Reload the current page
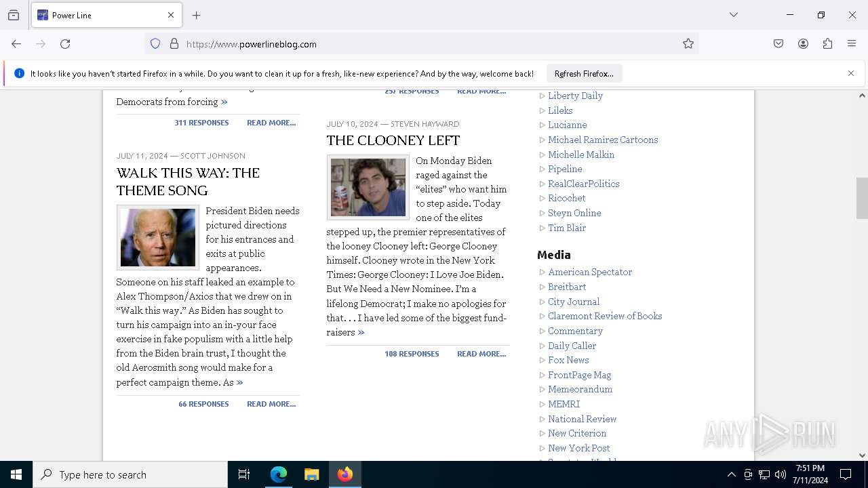Screen dimensions: 868x488 [x=65, y=44]
